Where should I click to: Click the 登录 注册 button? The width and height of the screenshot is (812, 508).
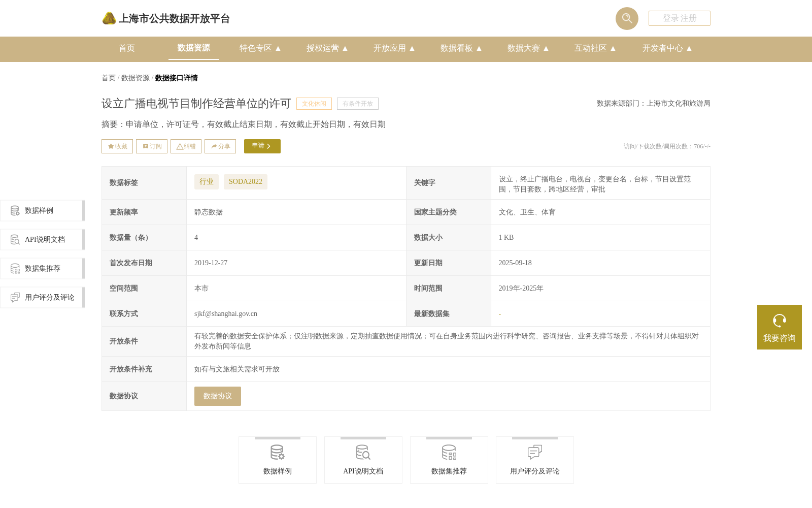point(680,18)
